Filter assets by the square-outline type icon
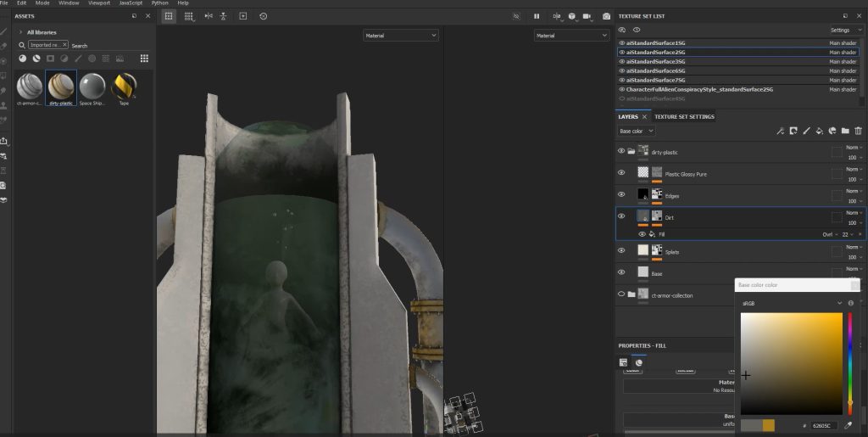868x437 pixels. [x=50, y=59]
